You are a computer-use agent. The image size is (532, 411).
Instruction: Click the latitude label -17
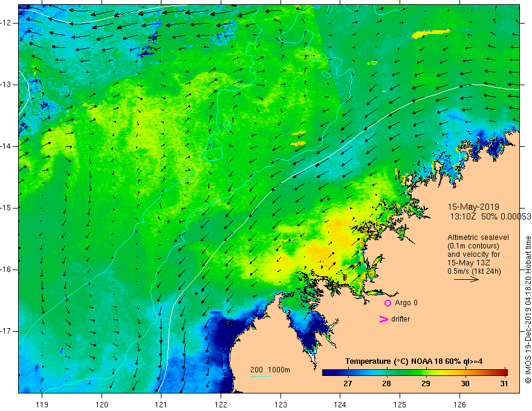coord(7,331)
